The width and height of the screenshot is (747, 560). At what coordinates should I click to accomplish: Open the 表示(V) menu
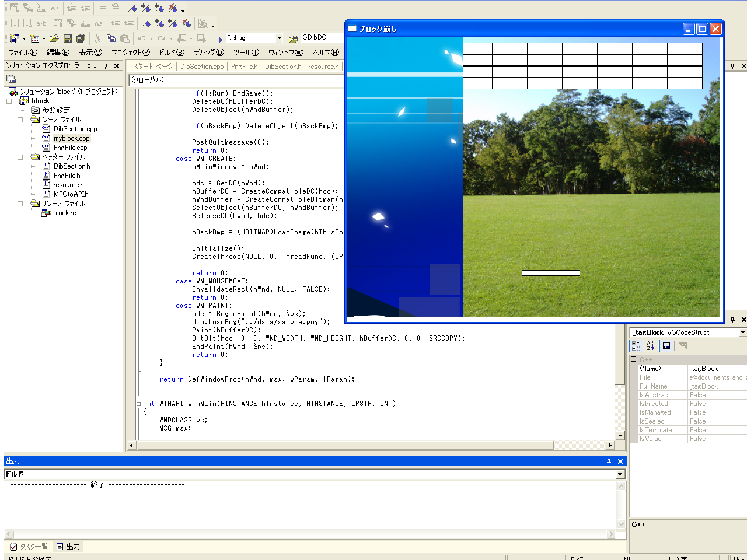click(x=90, y=52)
